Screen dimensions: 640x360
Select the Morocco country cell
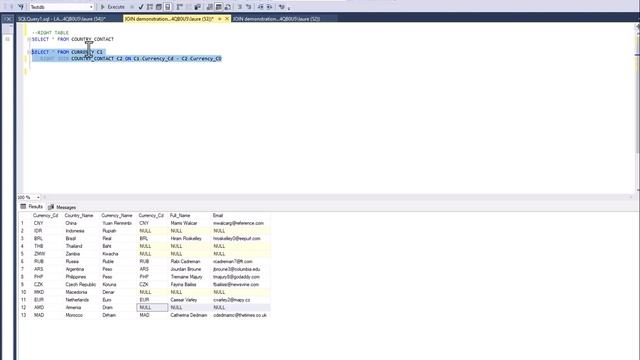81,315
